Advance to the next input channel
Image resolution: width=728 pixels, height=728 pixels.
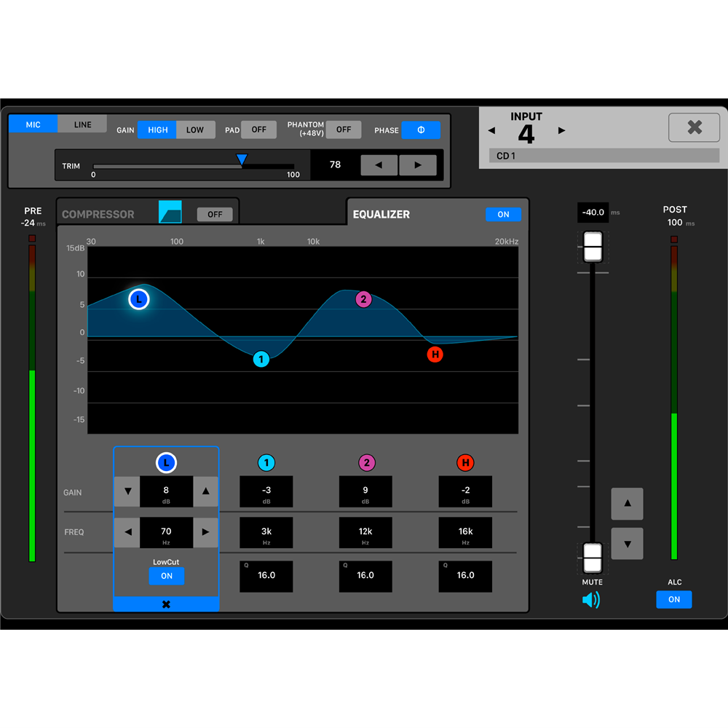click(561, 131)
